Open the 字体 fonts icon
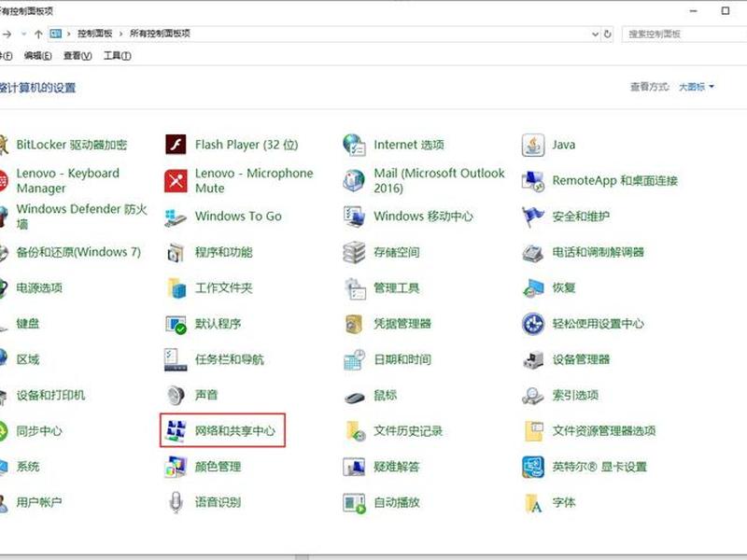 pos(533,502)
